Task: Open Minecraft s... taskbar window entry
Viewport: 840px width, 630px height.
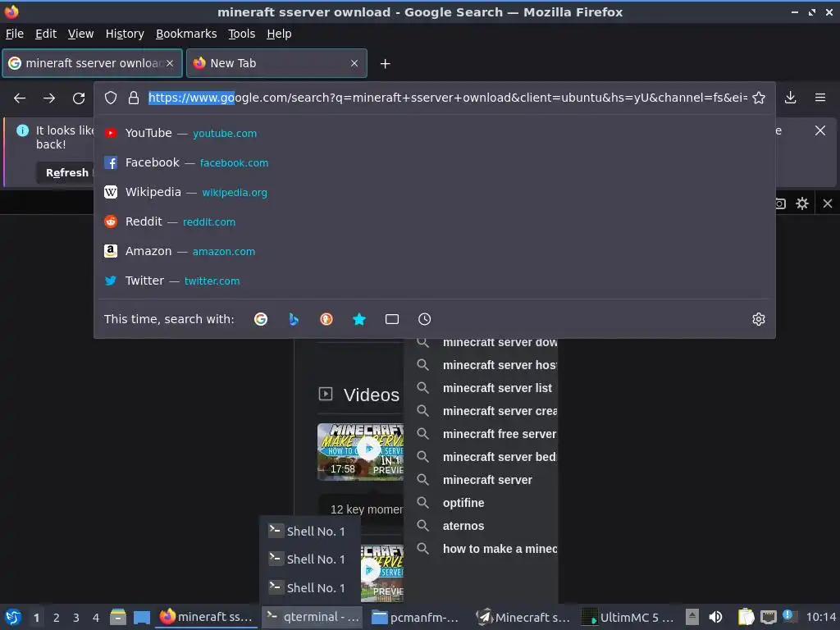Action: (523, 617)
